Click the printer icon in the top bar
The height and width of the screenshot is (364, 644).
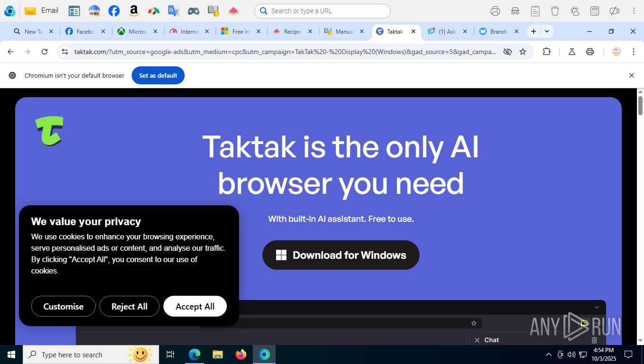[495, 11]
